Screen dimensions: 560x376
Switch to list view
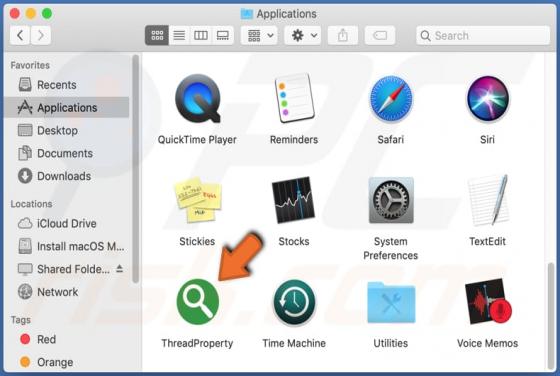179,35
